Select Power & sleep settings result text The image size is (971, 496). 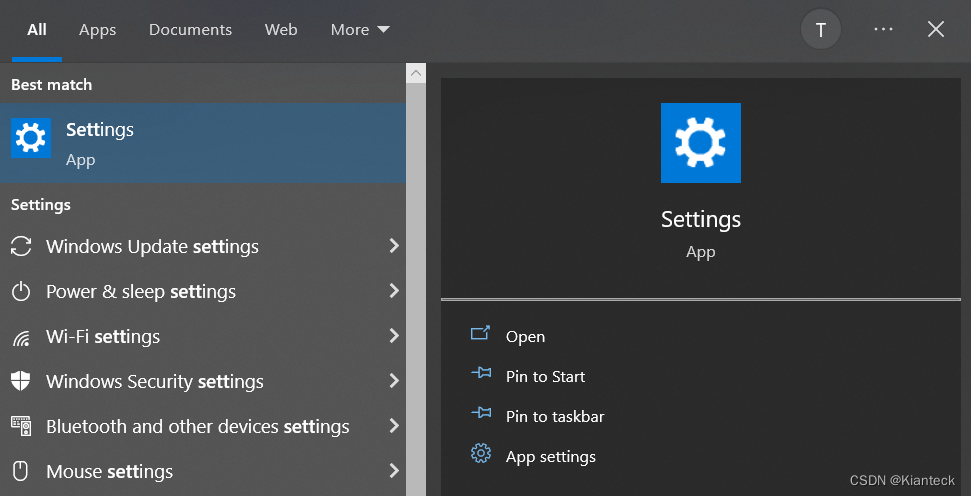[141, 292]
